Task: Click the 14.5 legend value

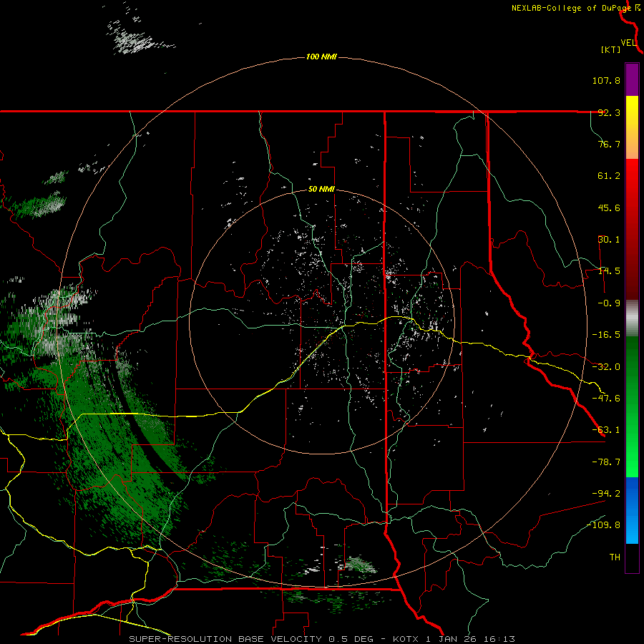Action: 609,271
